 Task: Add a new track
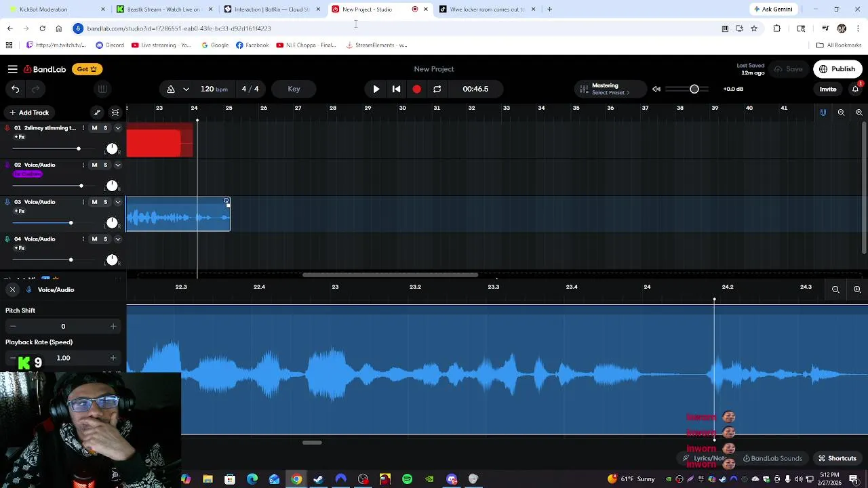[28, 113]
